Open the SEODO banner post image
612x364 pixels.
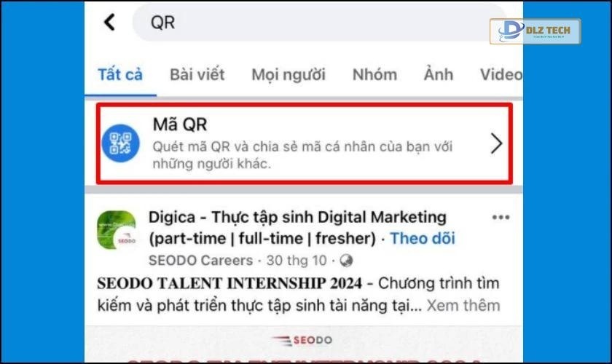(304, 345)
